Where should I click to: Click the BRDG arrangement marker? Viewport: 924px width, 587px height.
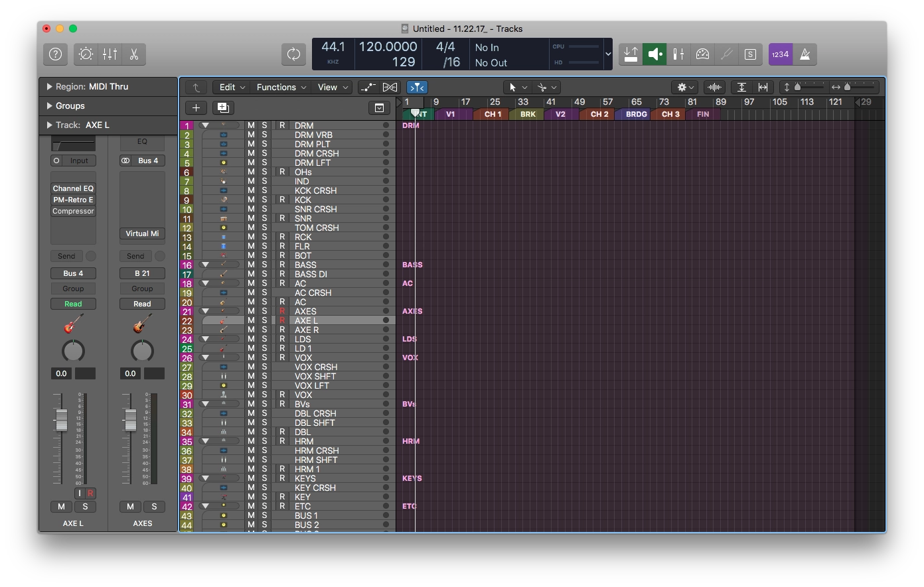pyautogui.click(x=635, y=114)
